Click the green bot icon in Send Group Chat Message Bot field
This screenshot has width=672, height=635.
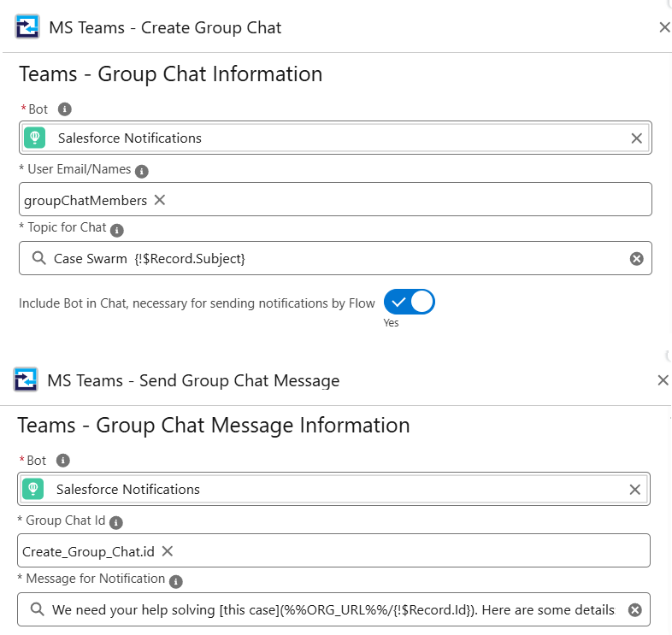tap(33, 489)
